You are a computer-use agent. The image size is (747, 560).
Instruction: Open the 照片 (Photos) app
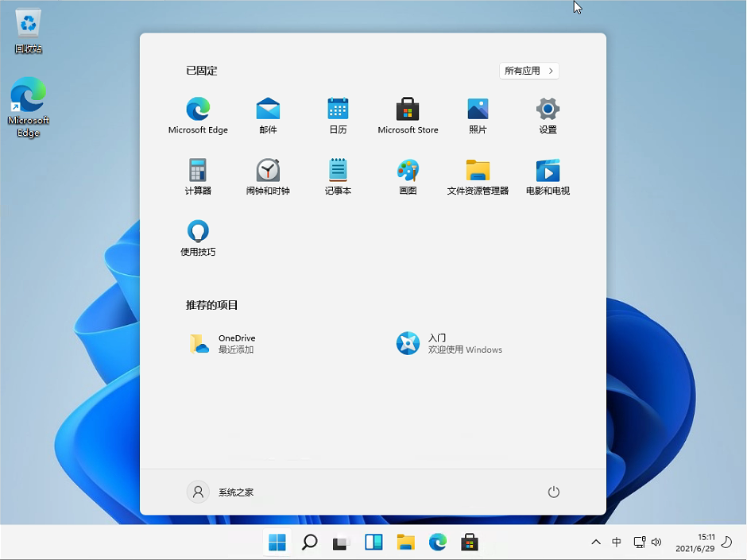478,113
